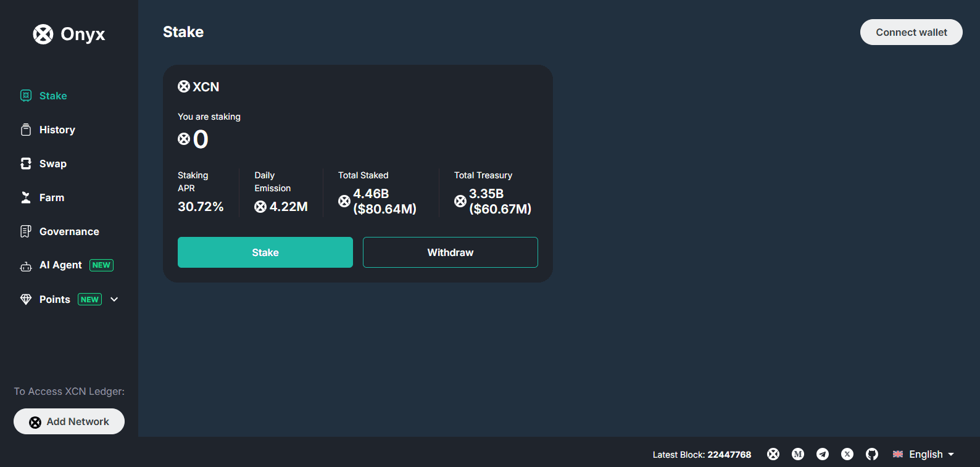Click the Governance icon in sidebar
This screenshot has height=467, width=980.
pyautogui.click(x=26, y=231)
